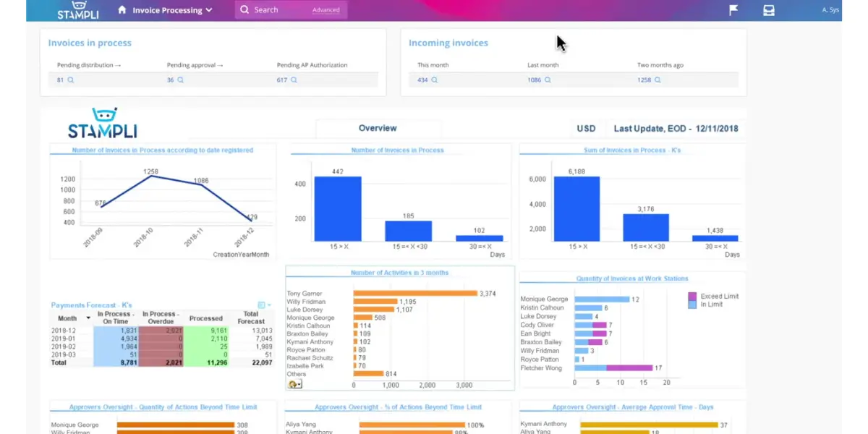This screenshot has width=868, height=434.
Task: Click magnifier icon next to This month 434
Action: click(435, 80)
